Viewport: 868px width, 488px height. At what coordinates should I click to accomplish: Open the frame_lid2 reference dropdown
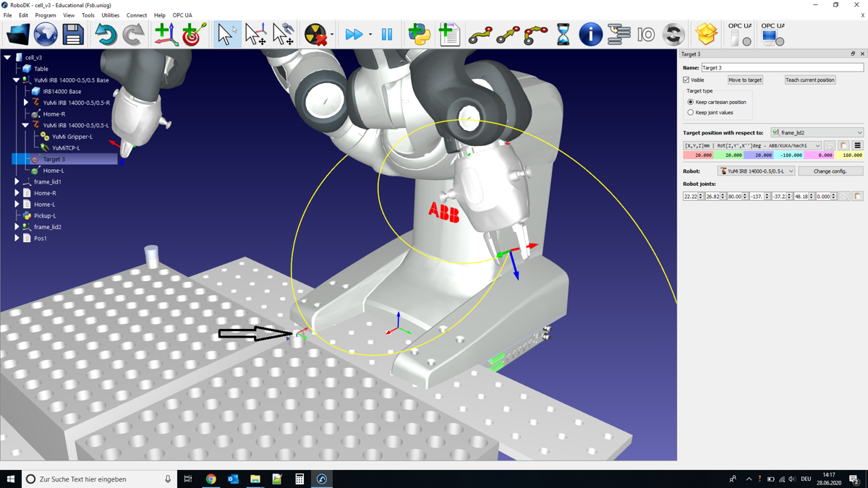coord(817,133)
